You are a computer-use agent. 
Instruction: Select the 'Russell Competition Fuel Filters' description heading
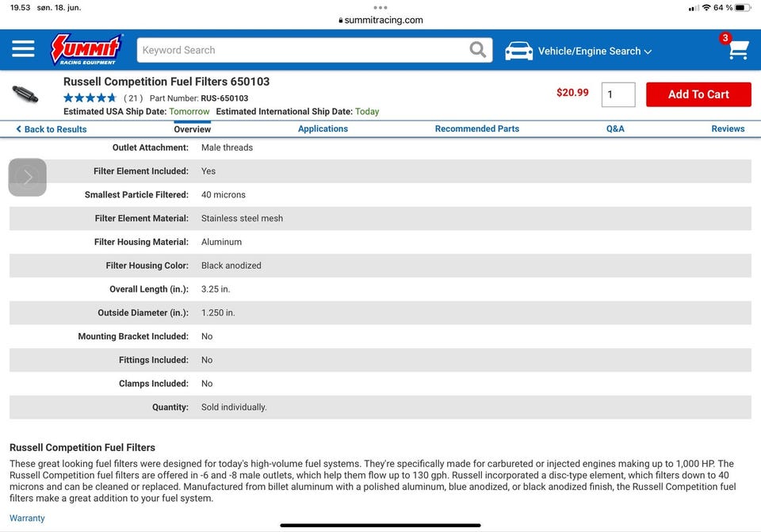(82, 447)
